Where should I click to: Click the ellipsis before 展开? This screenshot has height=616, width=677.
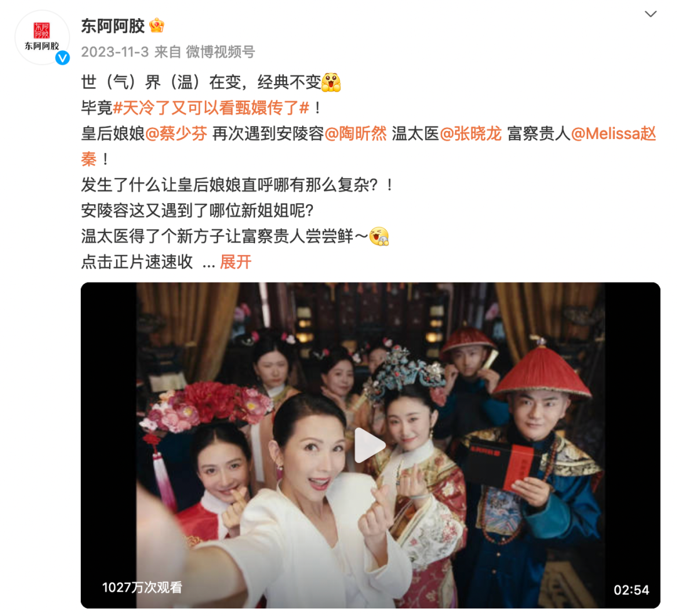tap(209, 263)
